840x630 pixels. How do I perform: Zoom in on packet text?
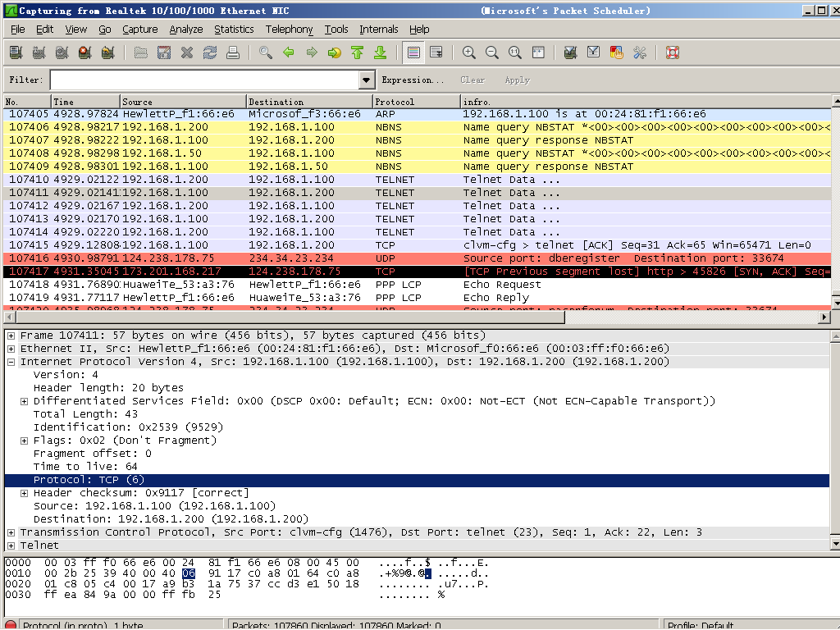(x=469, y=52)
